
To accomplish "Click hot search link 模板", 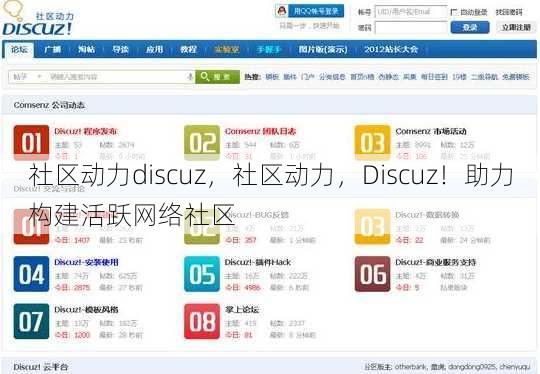I will click(x=272, y=77).
